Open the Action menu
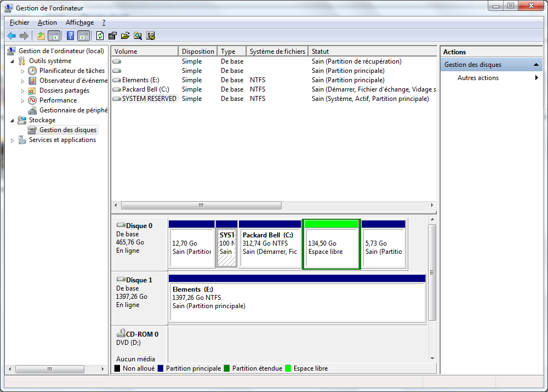The height and width of the screenshot is (392, 548). (47, 22)
